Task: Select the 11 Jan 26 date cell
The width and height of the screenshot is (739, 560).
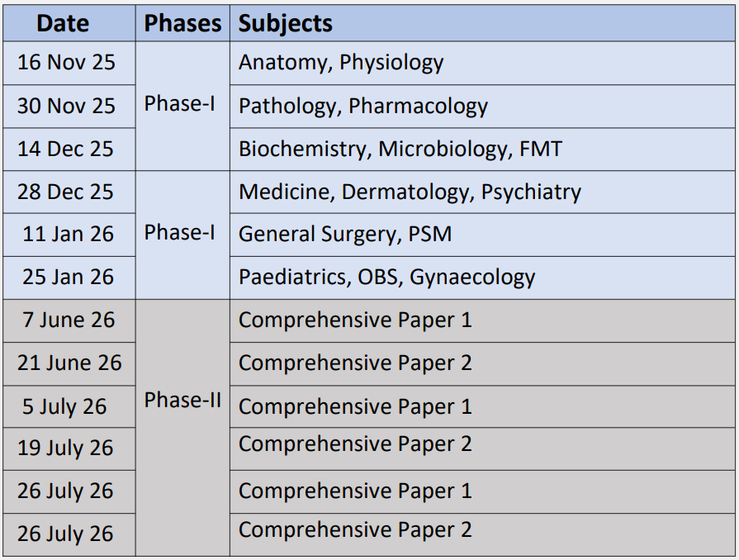Action: (68, 234)
